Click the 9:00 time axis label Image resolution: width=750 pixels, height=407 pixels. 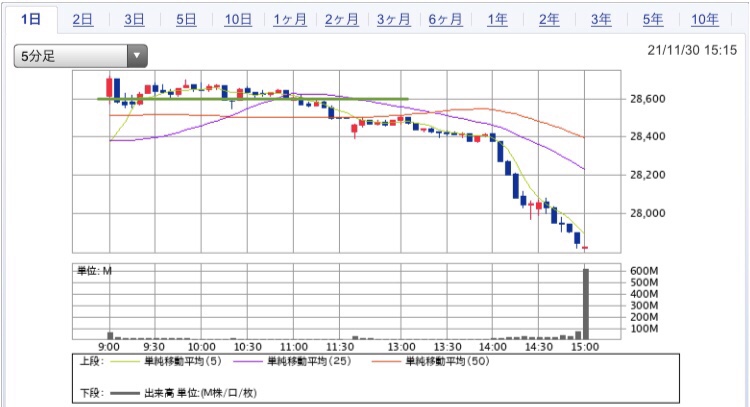pos(109,347)
